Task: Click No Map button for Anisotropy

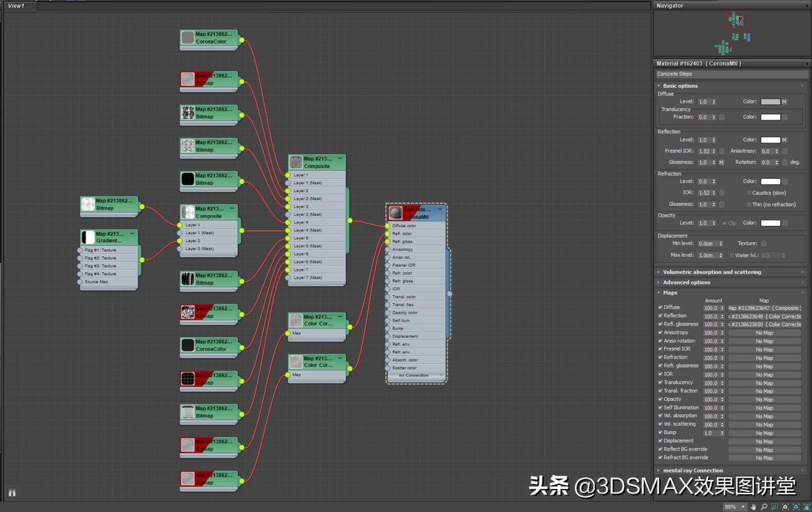Action: 764,333
